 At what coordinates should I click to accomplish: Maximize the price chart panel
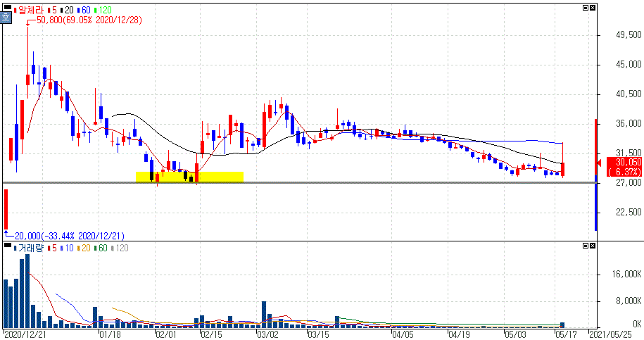[586, 8]
